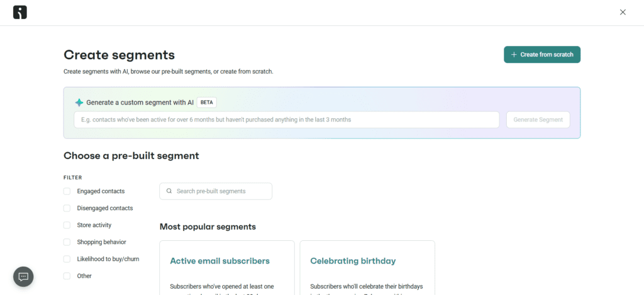This screenshot has height=295, width=644.
Task: Check the Other filter checkbox
Action: pyautogui.click(x=67, y=276)
